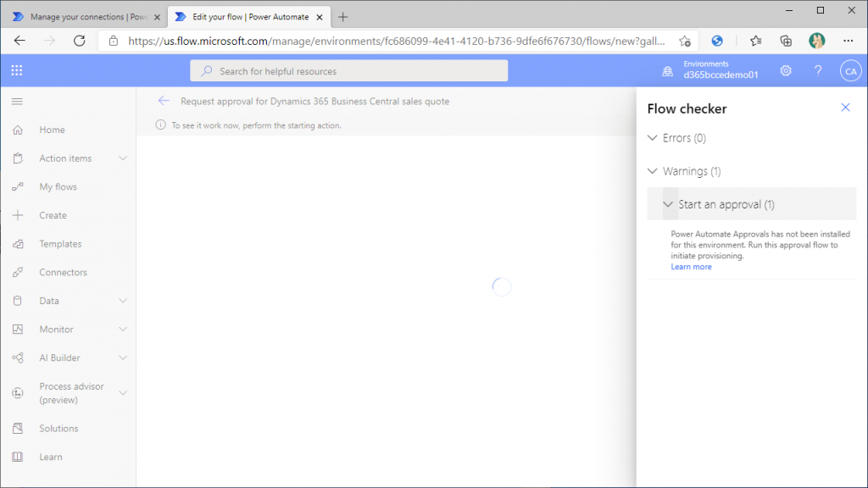Open the Connectors page

pyautogui.click(x=63, y=272)
